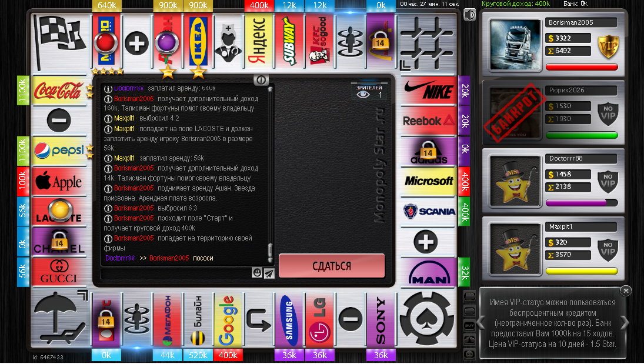Click Doctorrr88 purple timer bar
The width and height of the screenshot is (644, 364).
[x=582, y=202]
